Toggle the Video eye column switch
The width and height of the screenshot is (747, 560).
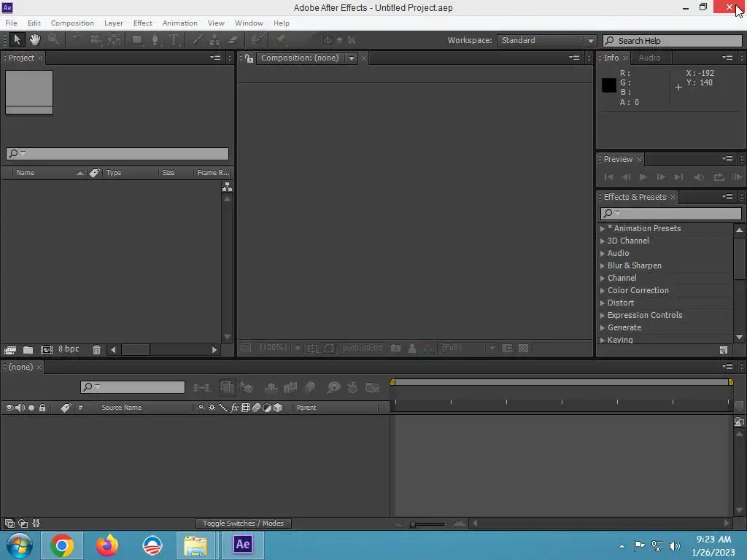(x=9, y=408)
